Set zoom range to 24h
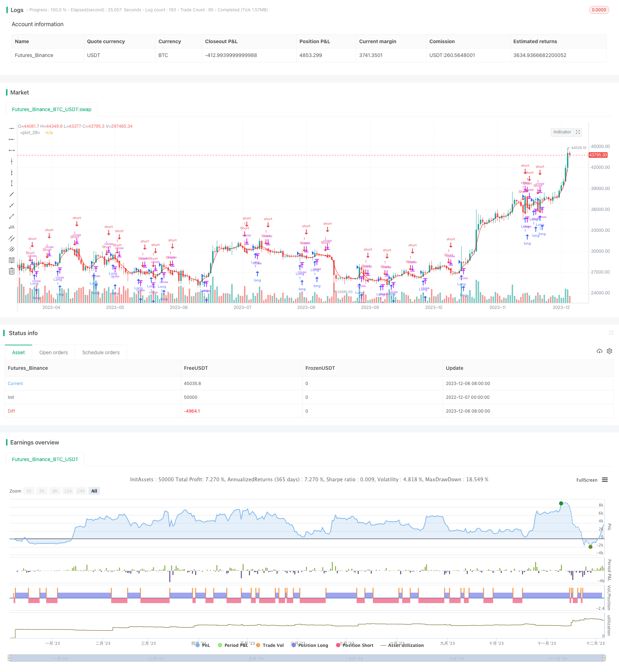This screenshot has width=619, height=672. pyautogui.click(x=81, y=491)
